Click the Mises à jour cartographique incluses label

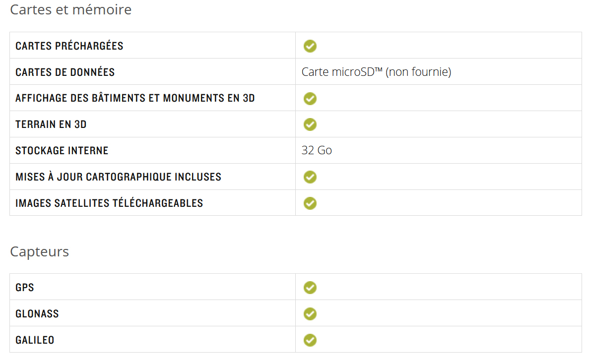tap(119, 177)
